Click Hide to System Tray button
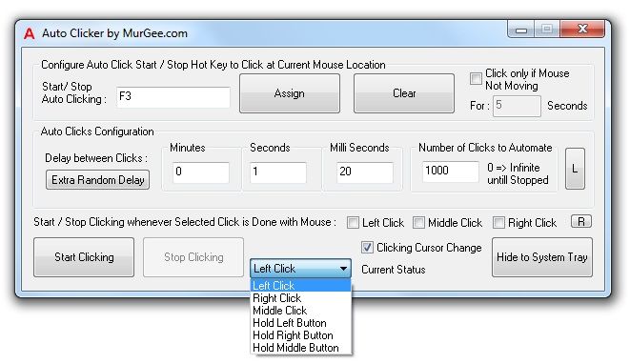This screenshot has height=364, width=630. pos(542,257)
